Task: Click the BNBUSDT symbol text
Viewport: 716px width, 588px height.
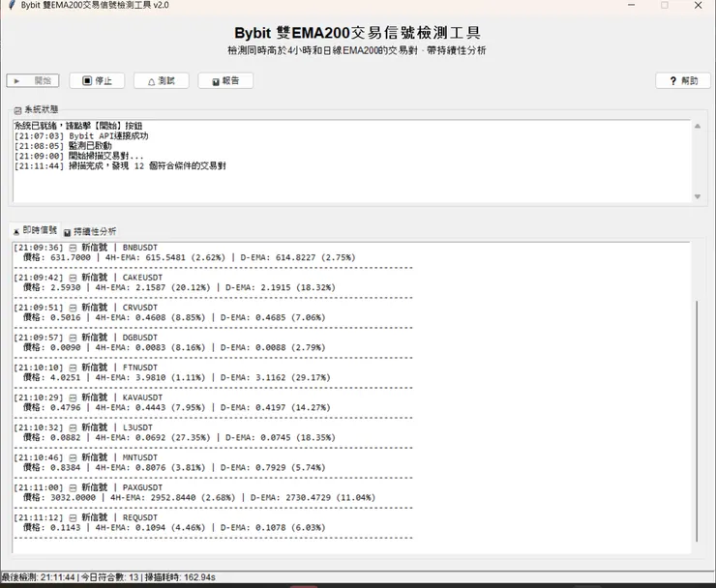Action: click(x=139, y=248)
